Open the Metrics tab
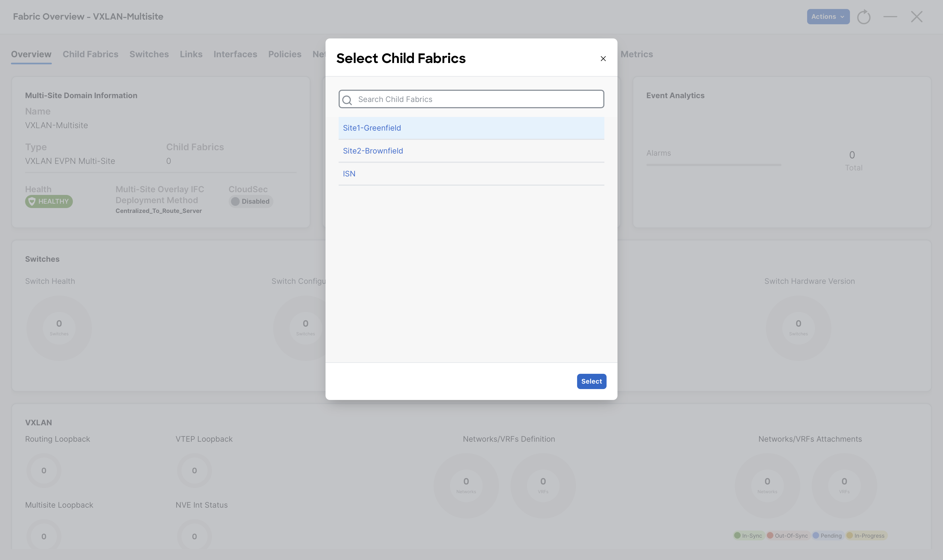This screenshot has height=560, width=943. coord(637,54)
